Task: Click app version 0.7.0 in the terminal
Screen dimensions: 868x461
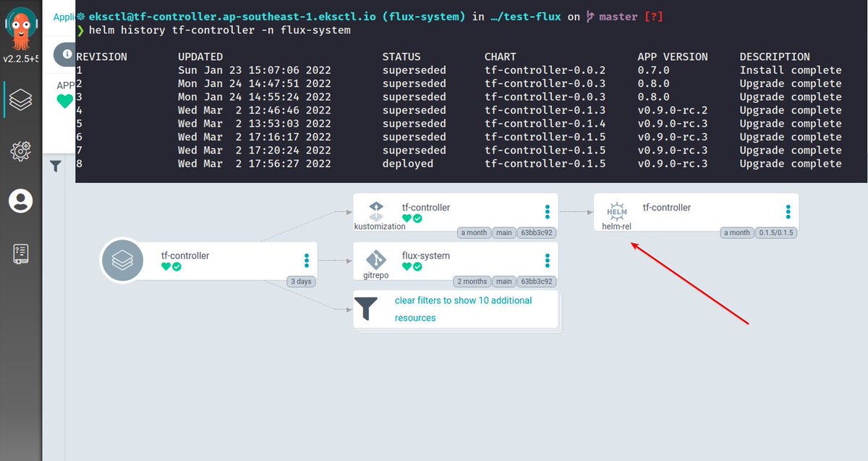Action: coord(653,70)
